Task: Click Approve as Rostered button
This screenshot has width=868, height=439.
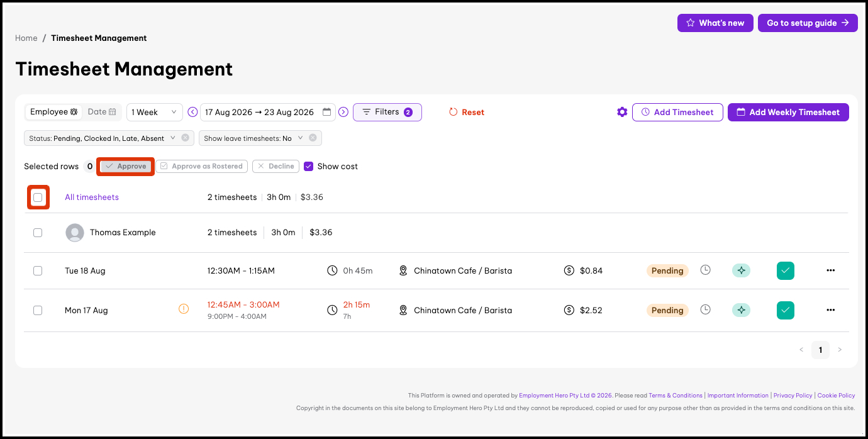Action: point(201,166)
